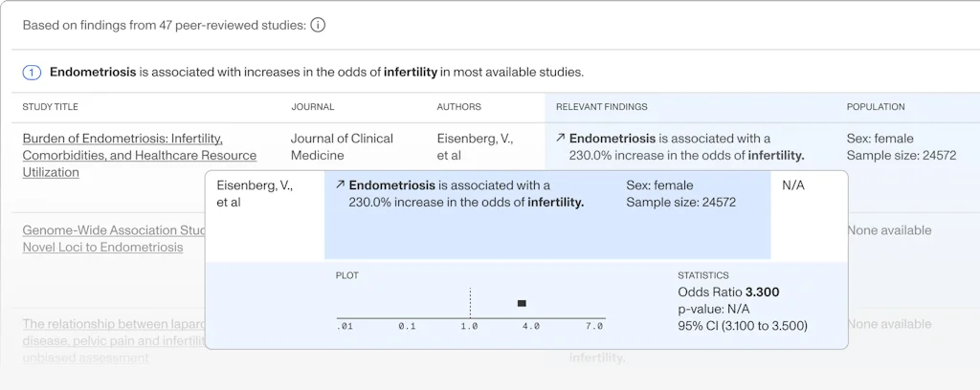Click the Sample size 24572 text in popup
The width and height of the screenshot is (980, 390).
click(680, 202)
